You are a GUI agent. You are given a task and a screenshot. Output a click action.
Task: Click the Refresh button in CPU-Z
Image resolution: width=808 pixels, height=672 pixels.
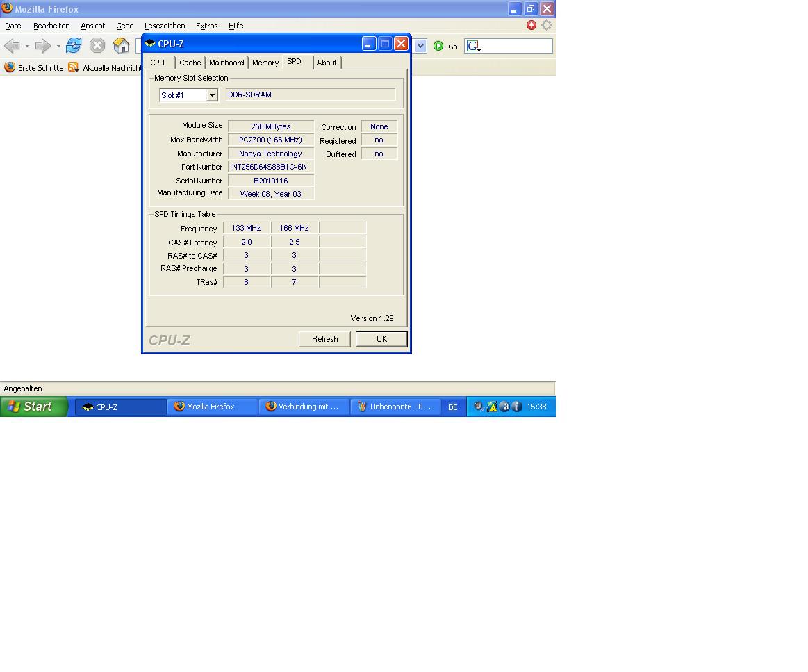coord(324,339)
